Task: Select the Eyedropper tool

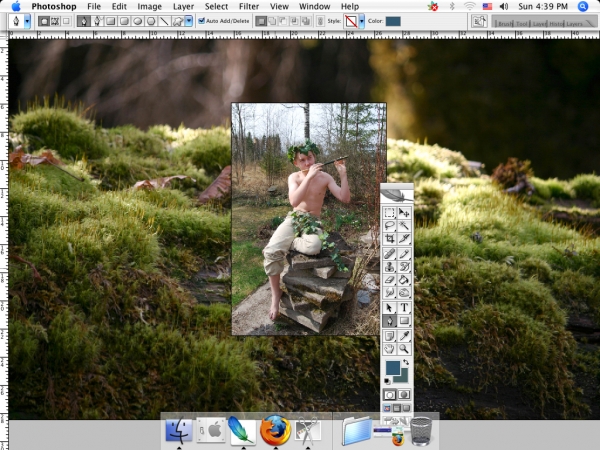Action: click(x=404, y=336)
